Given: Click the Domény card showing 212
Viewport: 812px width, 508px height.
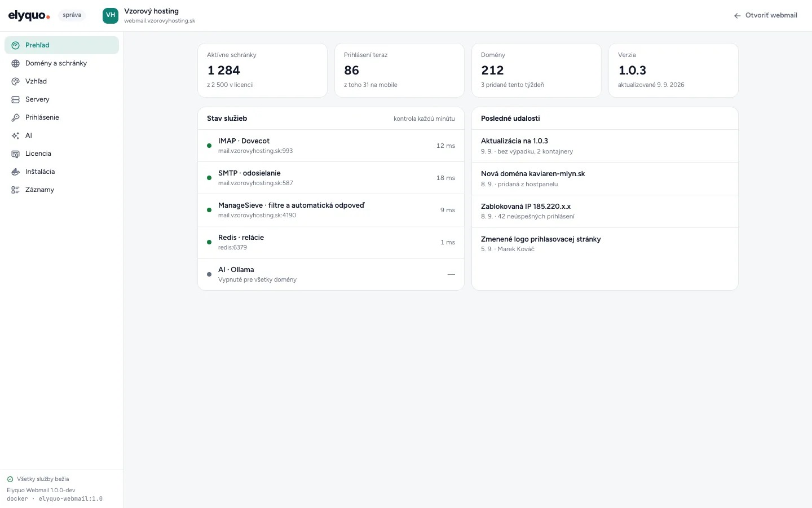Looking at the screenshot, I should (536, 71).
